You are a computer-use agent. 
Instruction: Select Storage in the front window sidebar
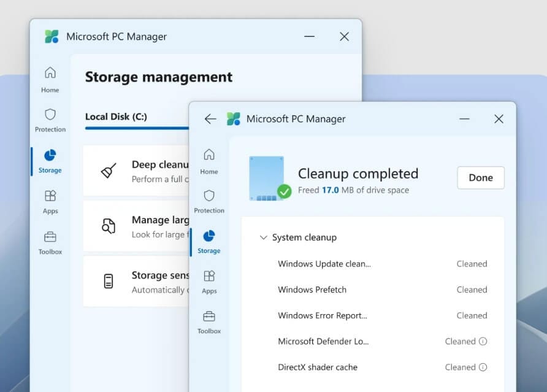point(209,242)
